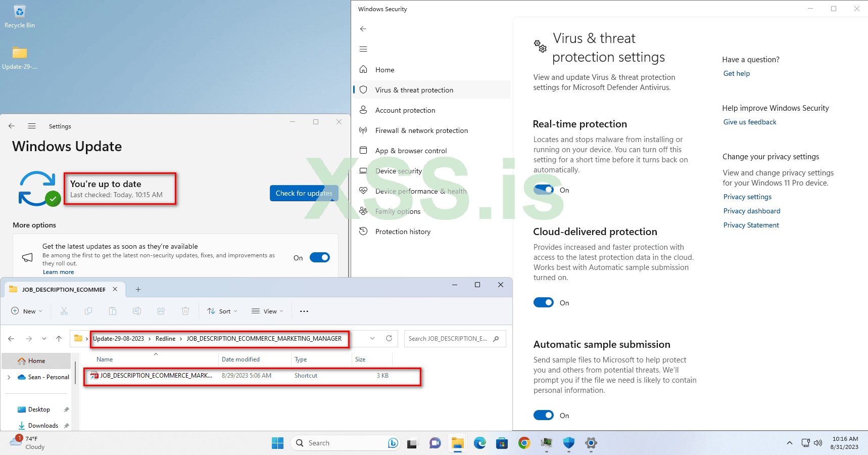Follow the Get help link
The image size is (868, 455).
(737, 73)
